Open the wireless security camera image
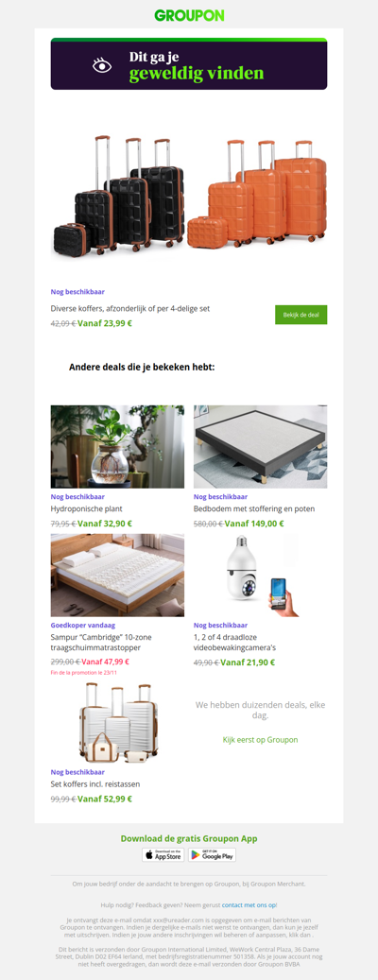The height and width of the screenshot is (980, 378). point(260,576)
